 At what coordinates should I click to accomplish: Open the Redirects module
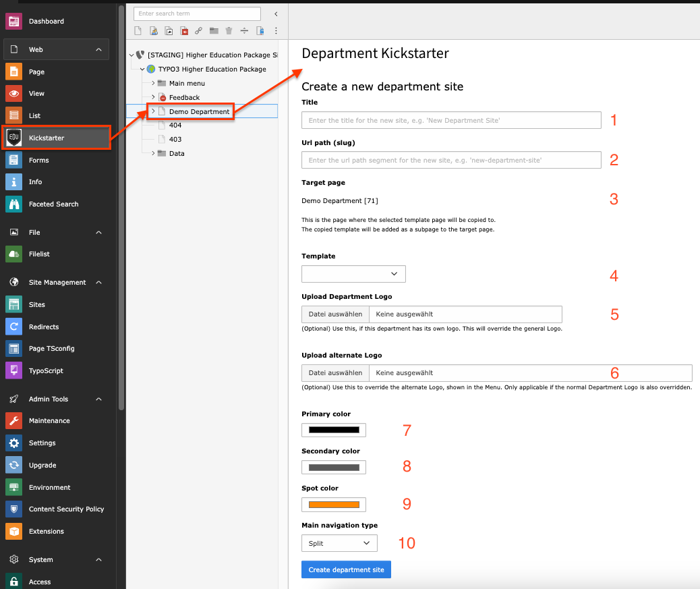(x=43, y=327)
